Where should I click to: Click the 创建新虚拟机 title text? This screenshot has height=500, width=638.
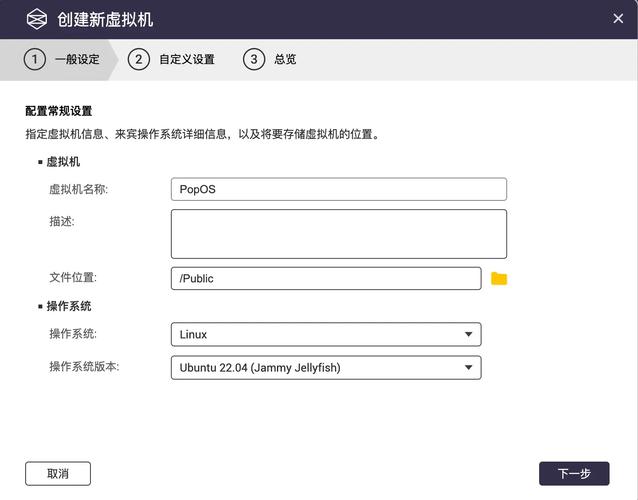[x=105, y=20]
